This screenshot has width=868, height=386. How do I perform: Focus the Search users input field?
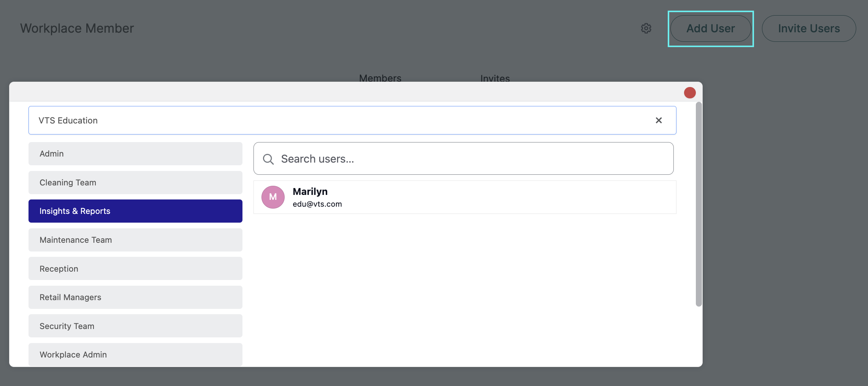[463, 158]
